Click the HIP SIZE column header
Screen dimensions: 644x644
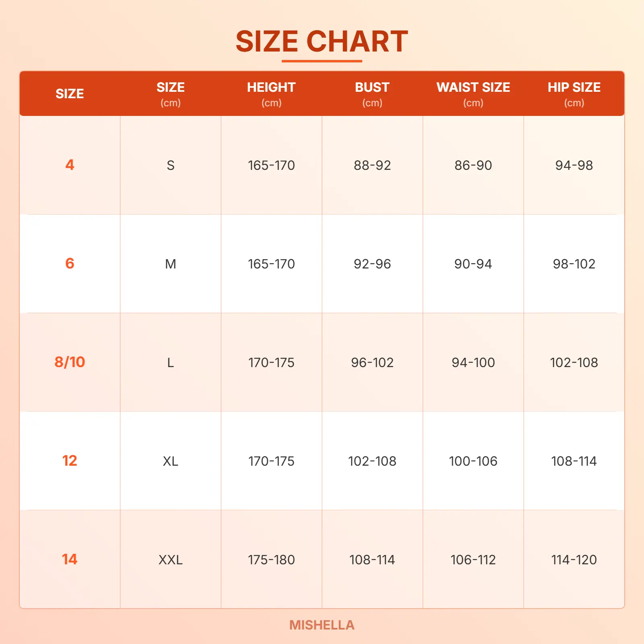[x=574, y=93]
